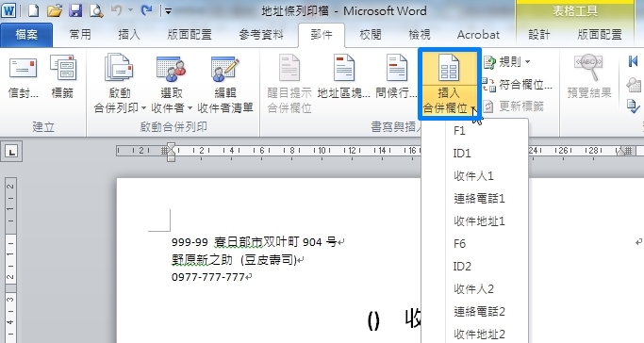Image resolution: width=644 pixels, height=343 pixels.
Task: Open the 設計 table tools tab
Action: click(538, 35)
